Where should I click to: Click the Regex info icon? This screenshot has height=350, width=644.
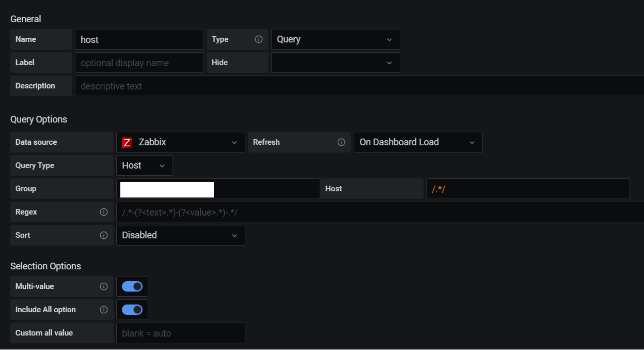pyautogui.click(x=104, y=212)
